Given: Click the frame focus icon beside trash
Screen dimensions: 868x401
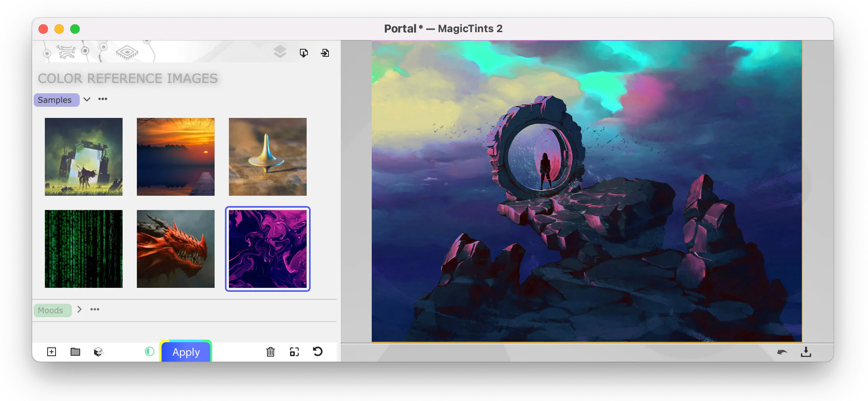Looking at the screenshot, I should [x=294, y=352].
